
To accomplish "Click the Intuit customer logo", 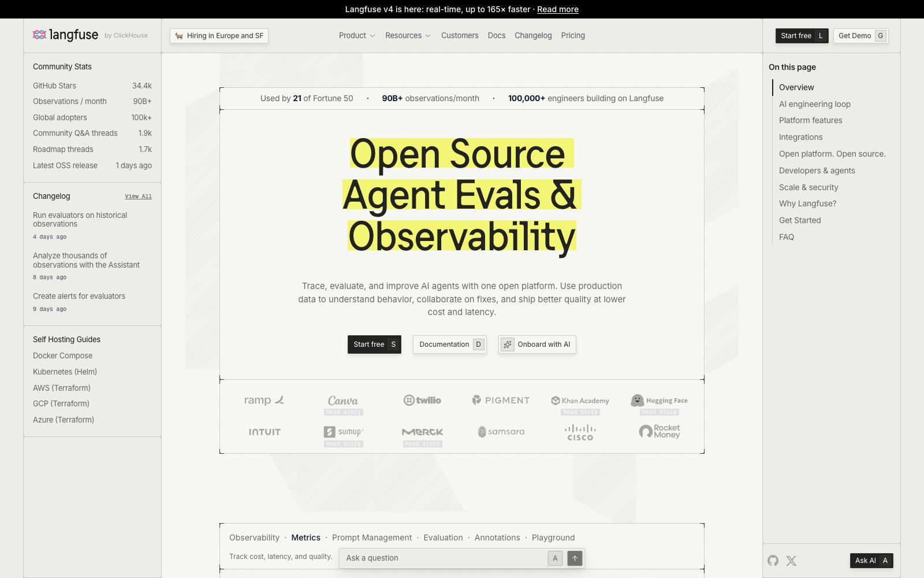I will [x=264, y=432].
